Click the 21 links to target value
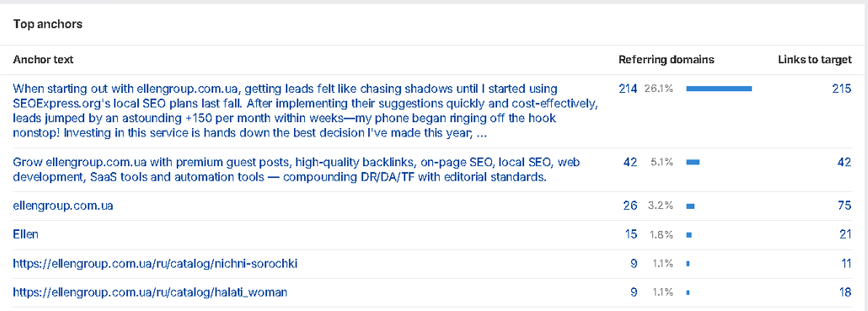 (x=845, y=234)
